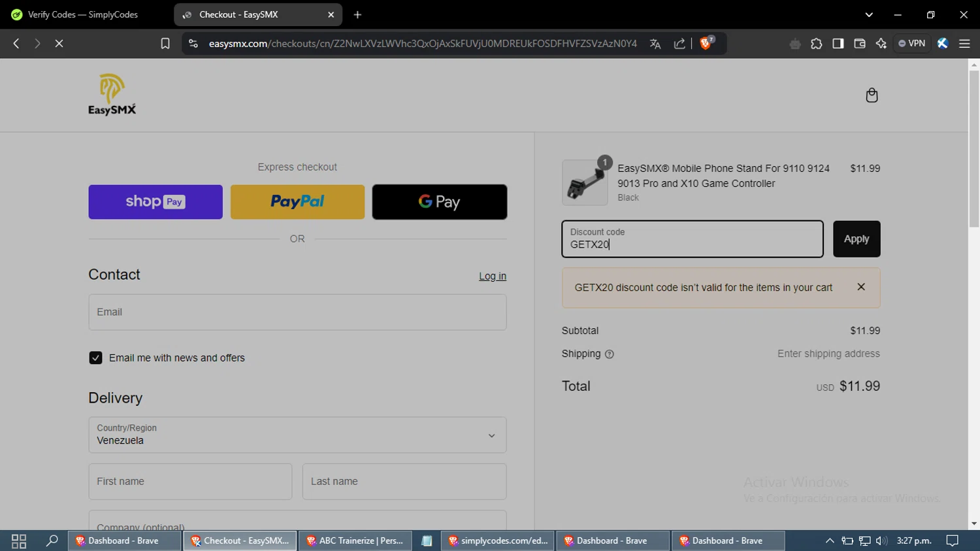
Task: Expand the Country/Region dropdown
Action: pos(297,435)
